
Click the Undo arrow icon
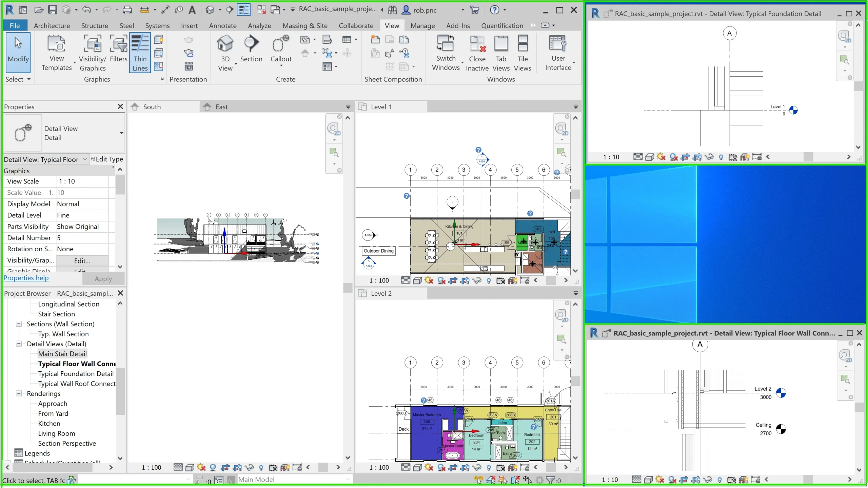pyautogui.click(x=86, y=9)
